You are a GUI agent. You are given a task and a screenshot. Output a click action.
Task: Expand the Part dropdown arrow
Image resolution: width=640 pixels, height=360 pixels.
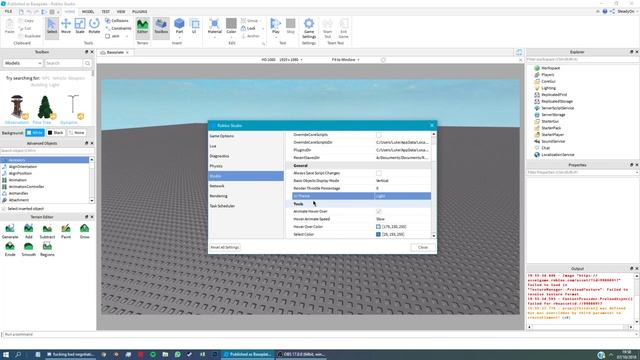[x=179, y=37]
